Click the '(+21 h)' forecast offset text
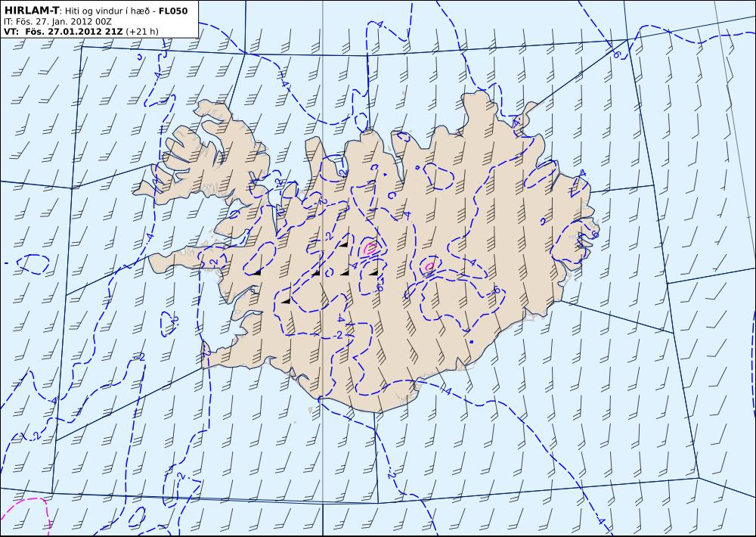 pyautogui.click(x=142, y=32)
